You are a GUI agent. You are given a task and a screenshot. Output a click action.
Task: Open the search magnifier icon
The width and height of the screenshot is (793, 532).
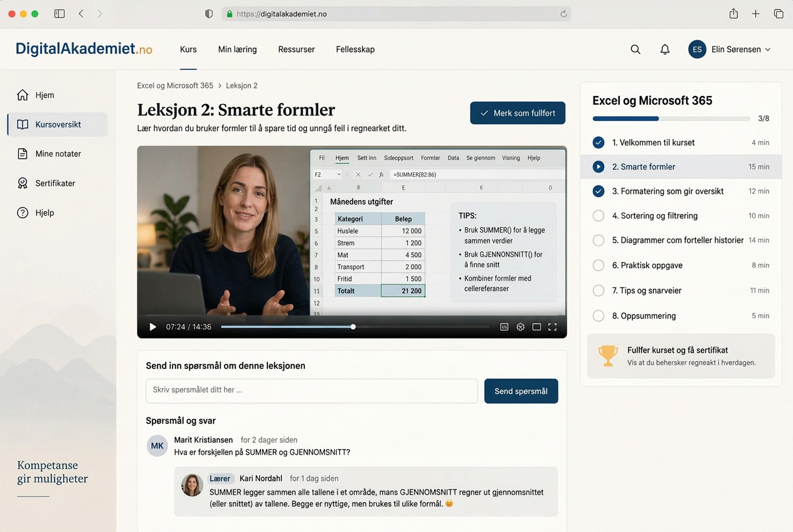coord(636,50)
